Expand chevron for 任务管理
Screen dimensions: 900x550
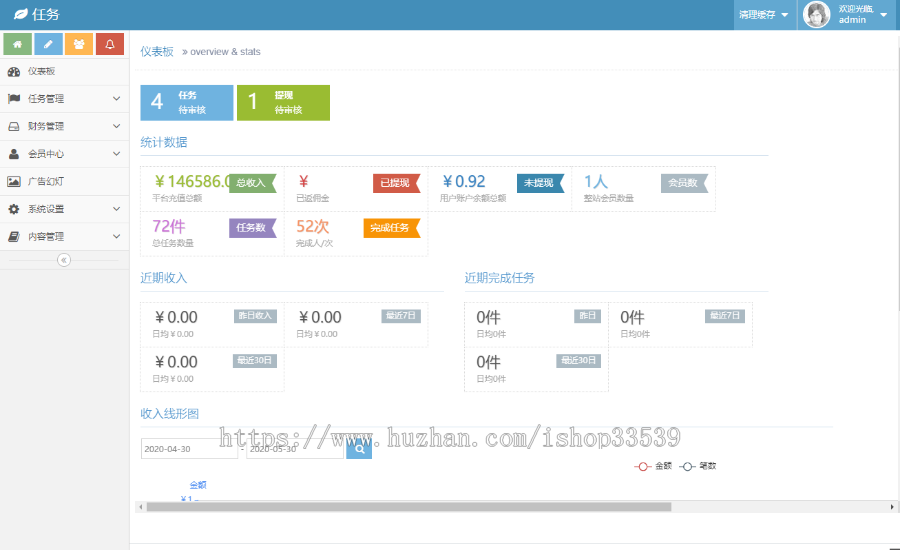(117, 99)
